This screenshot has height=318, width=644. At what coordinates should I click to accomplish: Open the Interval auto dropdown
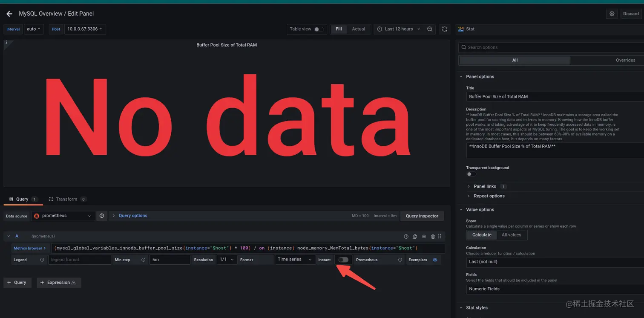coord(34,29)
